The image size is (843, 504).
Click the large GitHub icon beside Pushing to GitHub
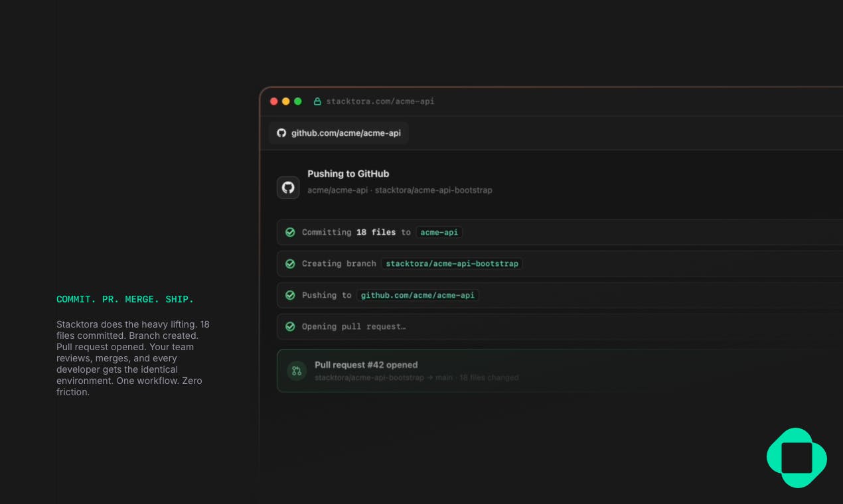288,188
